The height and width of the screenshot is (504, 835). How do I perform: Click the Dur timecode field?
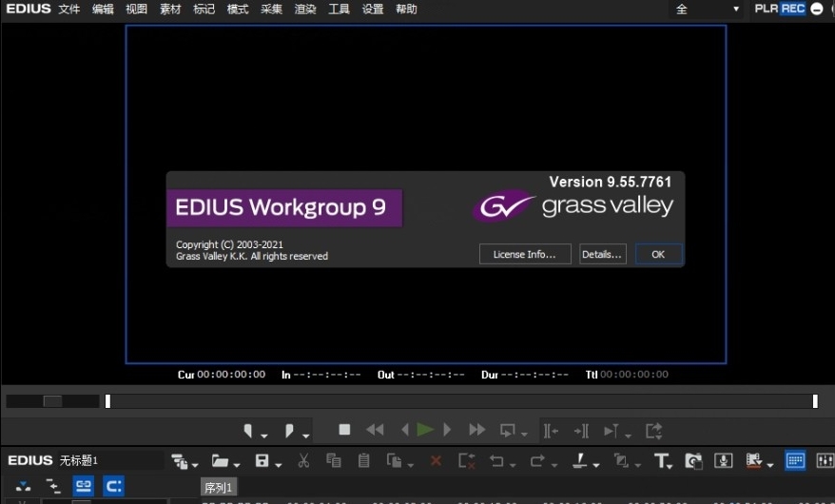click(534, 375)
